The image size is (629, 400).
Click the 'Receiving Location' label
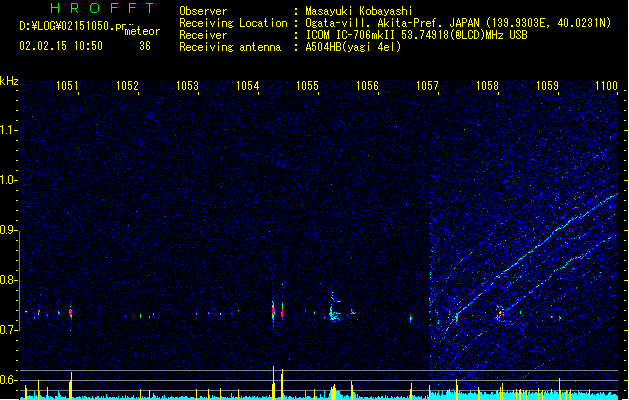233,23
